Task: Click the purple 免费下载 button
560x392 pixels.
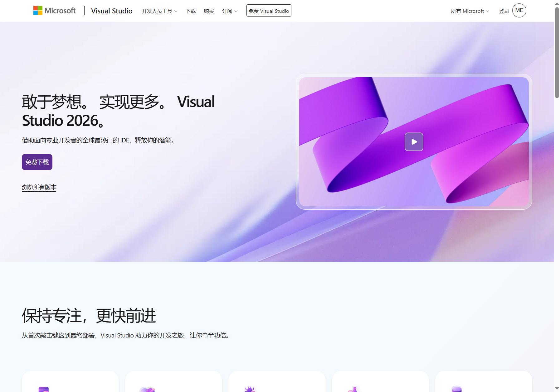Action: pyautogui.click(x=37, y=162)
